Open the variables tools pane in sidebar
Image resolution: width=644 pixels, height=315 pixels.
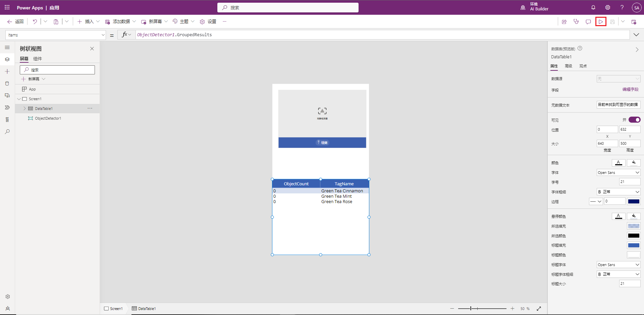click(7, 120)
